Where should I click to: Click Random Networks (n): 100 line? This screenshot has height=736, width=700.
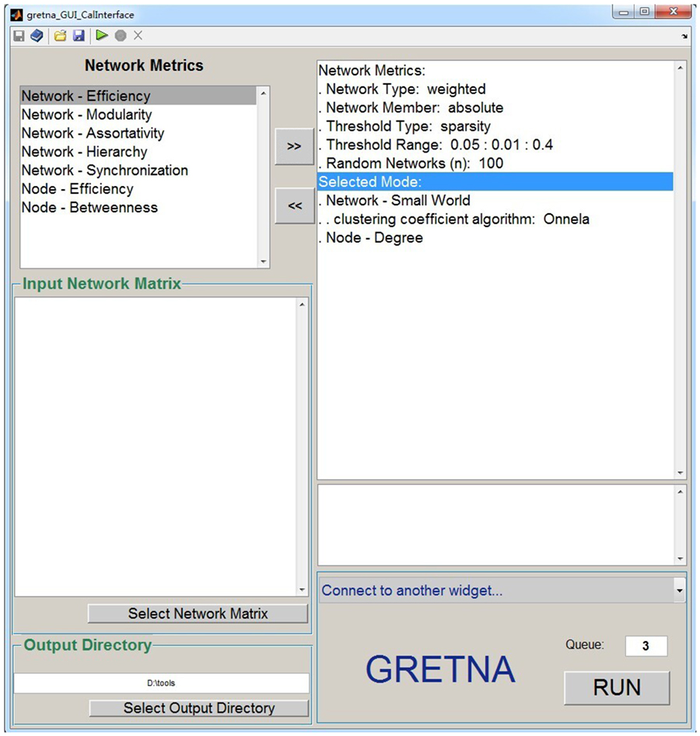(495, 163)
